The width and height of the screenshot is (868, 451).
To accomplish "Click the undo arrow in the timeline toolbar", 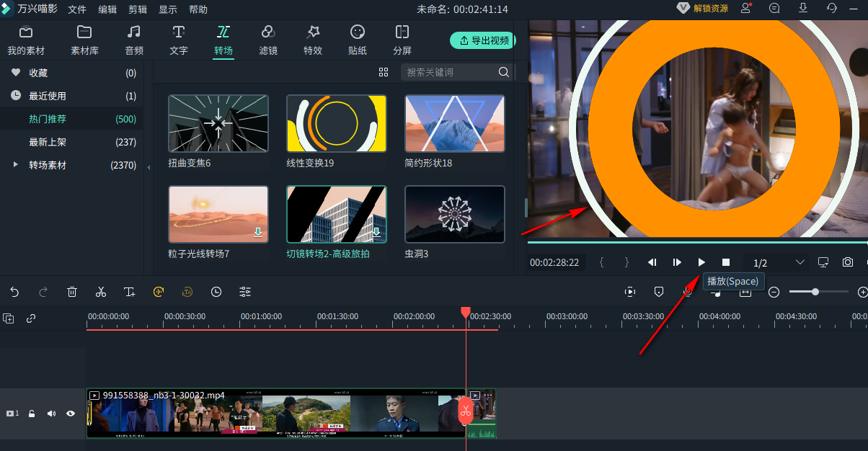I will tap(14, 292).
